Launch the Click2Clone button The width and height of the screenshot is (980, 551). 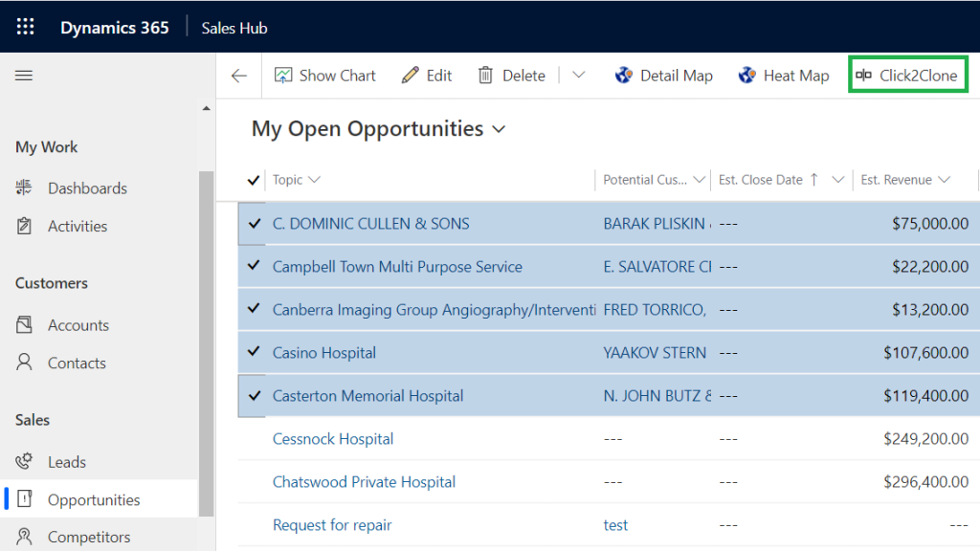(907, 75)
